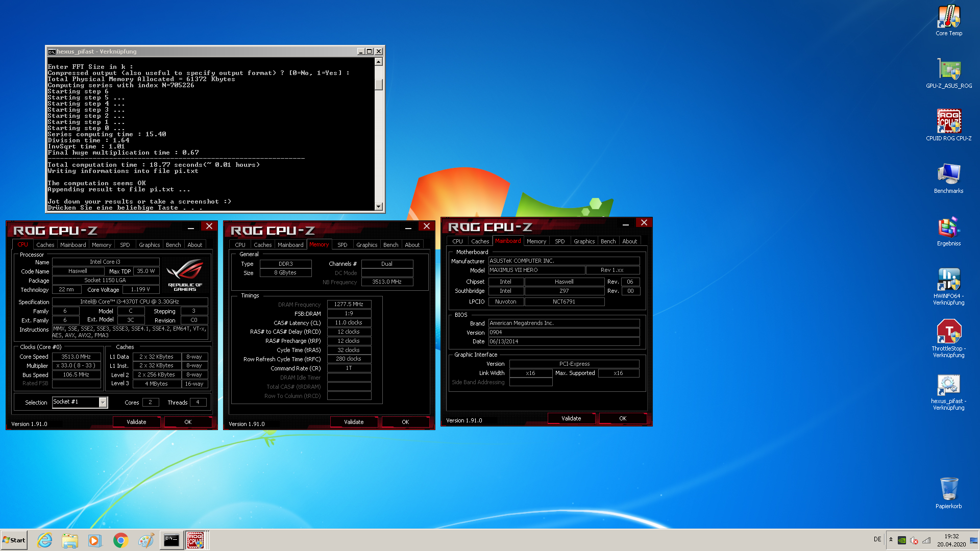Click the hexus_pifast console title icon
Image resolution: width=980 pixels, height=551 pixels.
(52, 52)
